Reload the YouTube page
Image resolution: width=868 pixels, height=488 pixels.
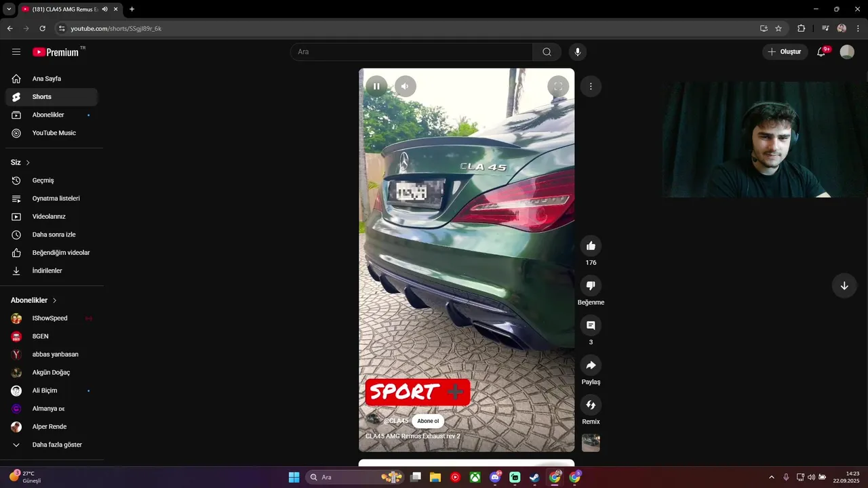pyautogui.click(x=42, y=28)
